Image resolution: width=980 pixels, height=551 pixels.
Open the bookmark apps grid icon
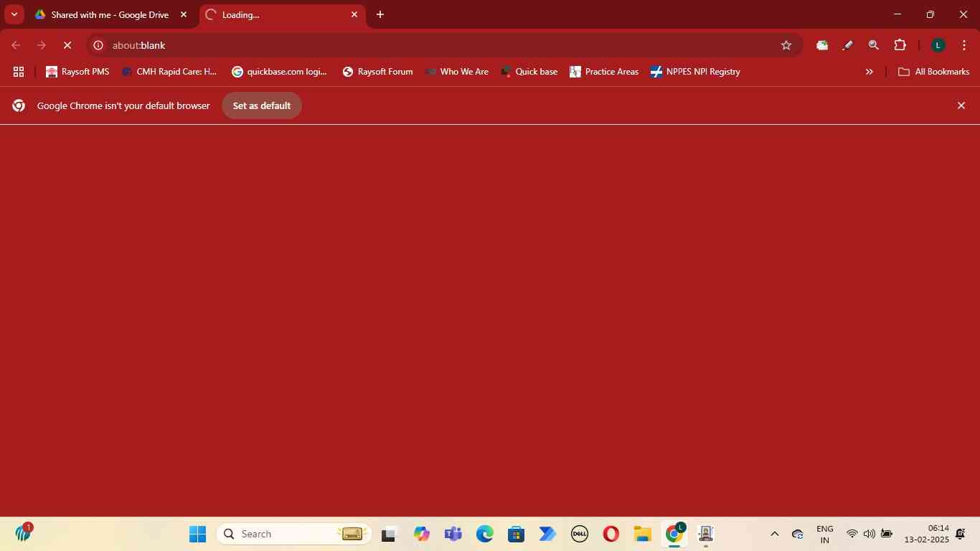tap(19, 72)
